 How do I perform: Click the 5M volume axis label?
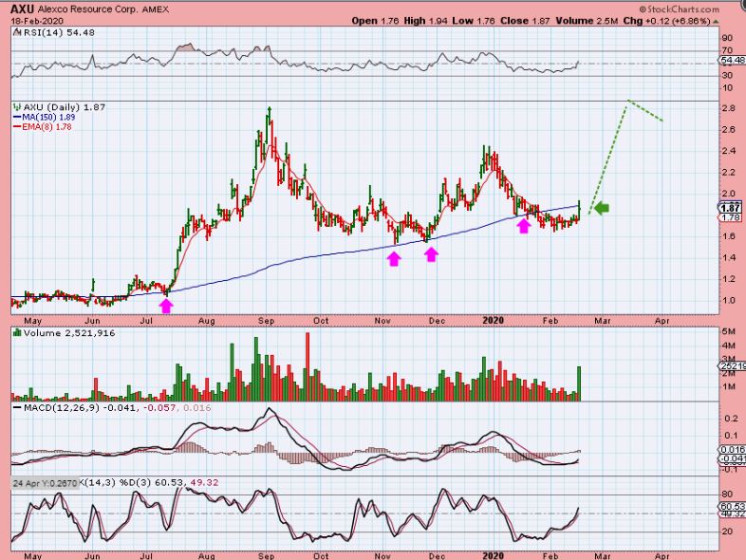pos(728,331)
